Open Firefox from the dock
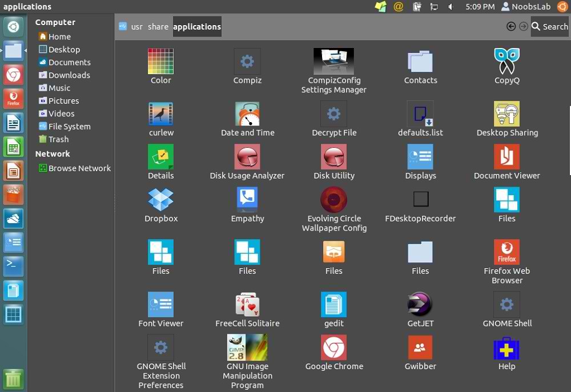The height and width of the screenshot is (392, 571). (x=13, y=99)
